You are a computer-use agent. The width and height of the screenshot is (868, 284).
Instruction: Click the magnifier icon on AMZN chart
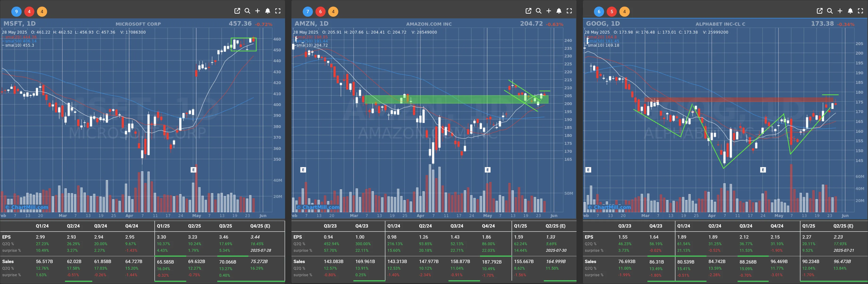pyautogui.click(x=538, y=11)
